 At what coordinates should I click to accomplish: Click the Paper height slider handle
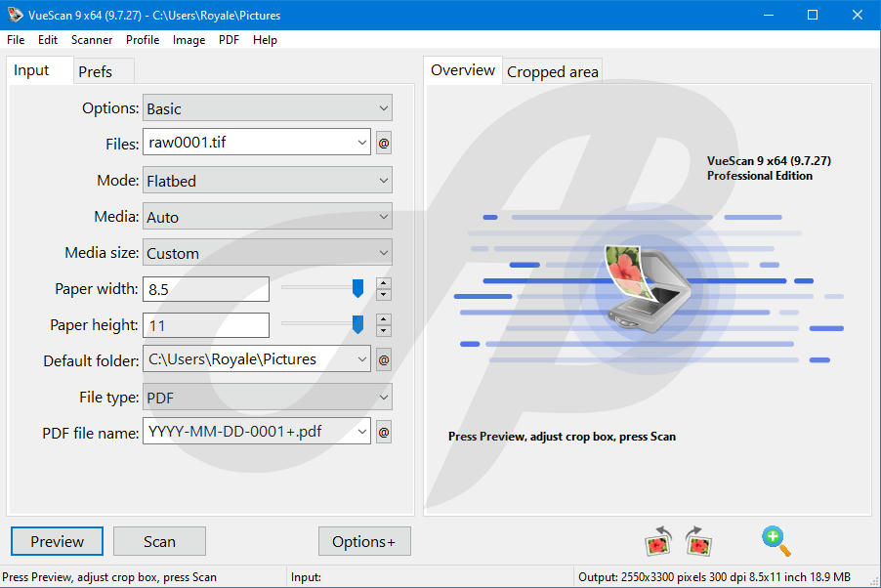357,324
